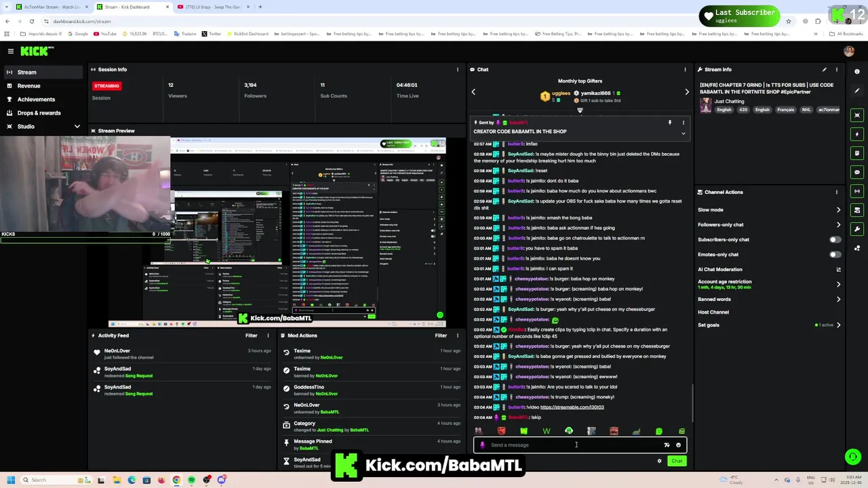Open Chat panel three-dot menu
Image resolution: width=868 pixels, height=488 pixels.
685,69
